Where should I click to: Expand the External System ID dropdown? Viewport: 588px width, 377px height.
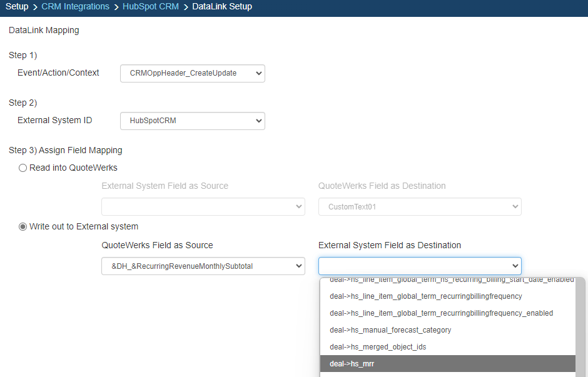coord(192,121)
